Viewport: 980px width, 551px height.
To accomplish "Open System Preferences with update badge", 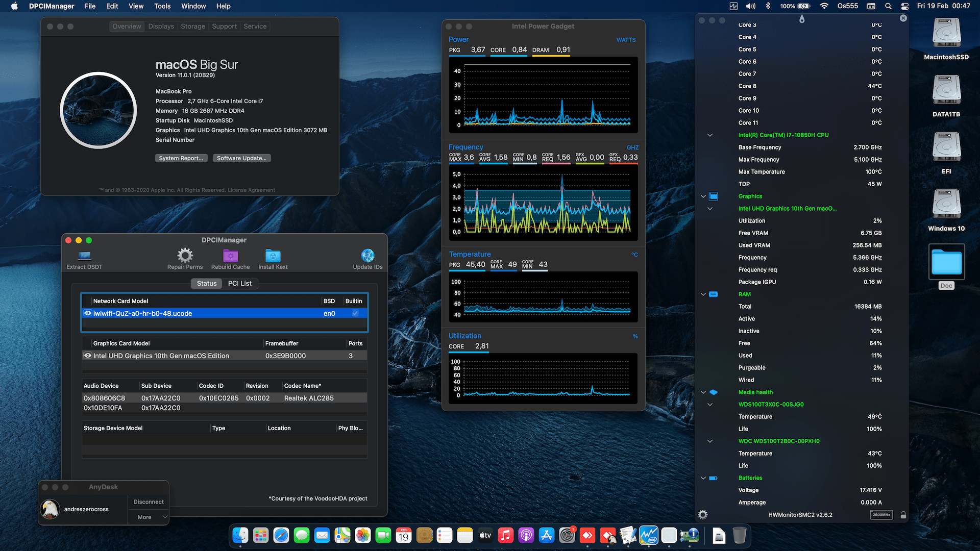I will pos(567,535).
